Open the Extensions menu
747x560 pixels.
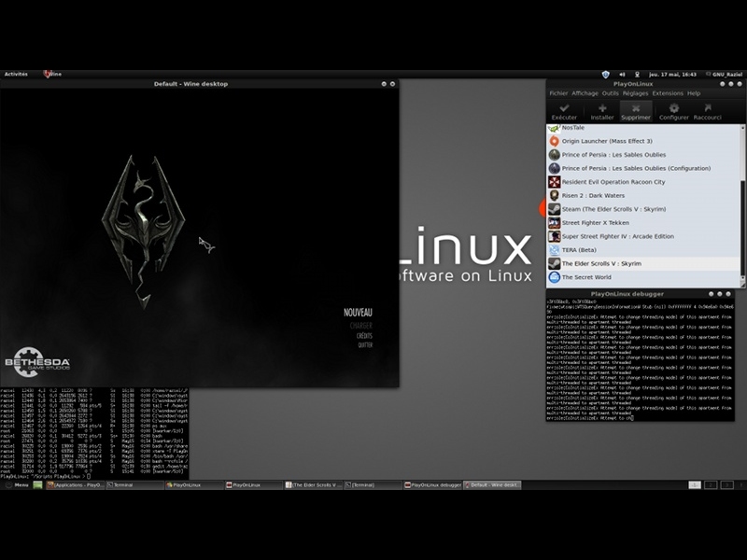[667, 93]
